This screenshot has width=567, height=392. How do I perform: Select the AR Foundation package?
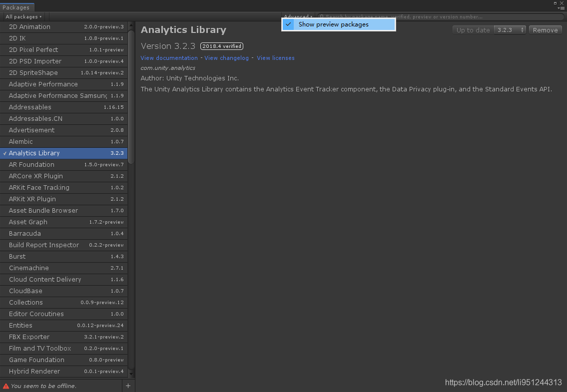click(63, 164)
